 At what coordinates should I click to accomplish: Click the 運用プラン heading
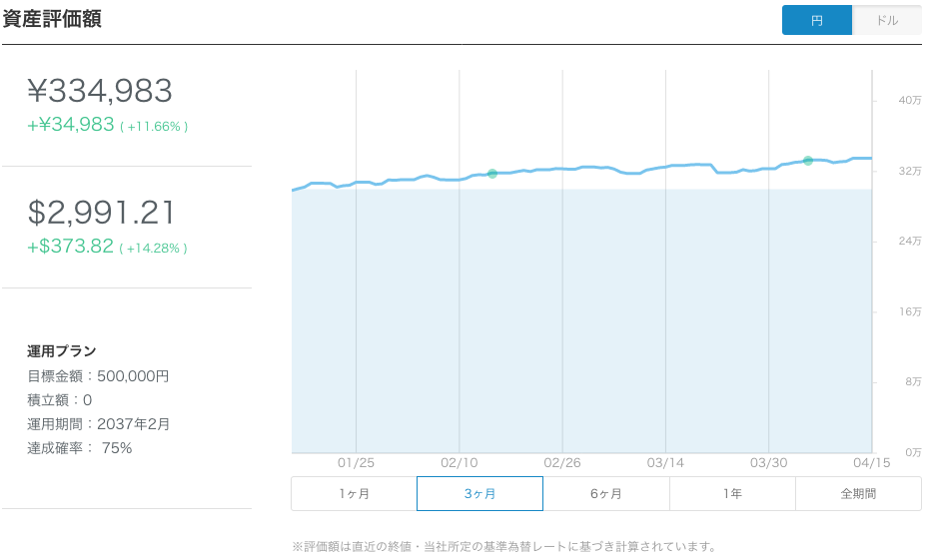(62, 351)
